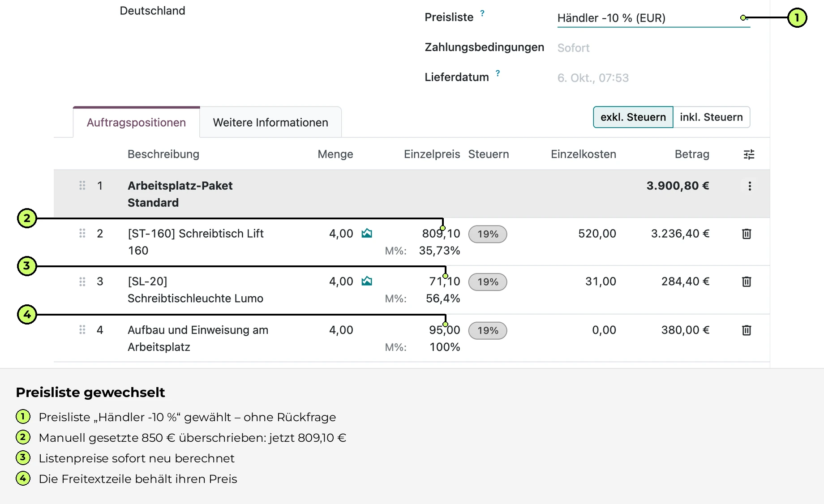Open help tooltip next to Lieferdatum

tap(498, 73)
